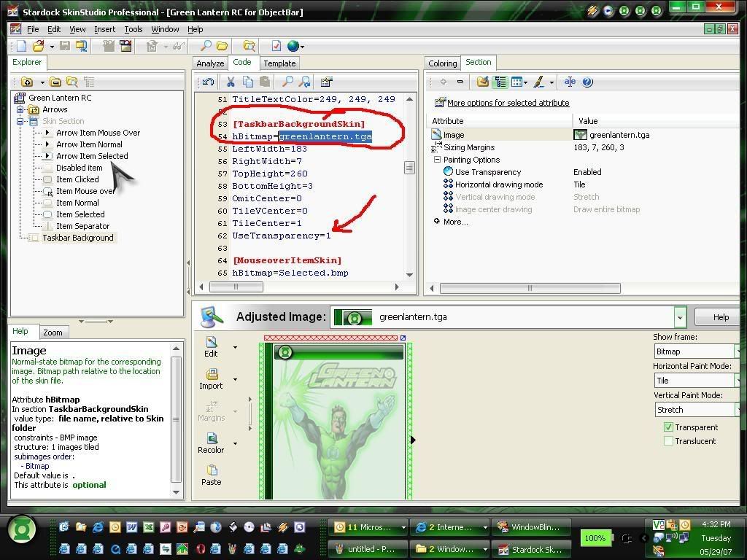The image size is (747, 560).
Task: Click the Find Next icon in Code toolbar
Action: click(x=304, y=82)
